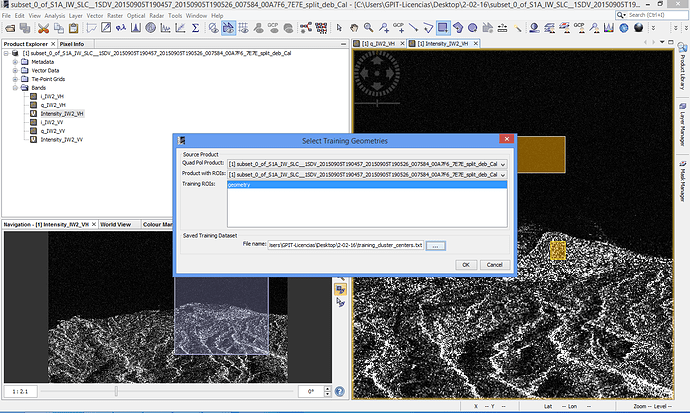Open the editor tabs list dropdown arrow

point(662,42)
